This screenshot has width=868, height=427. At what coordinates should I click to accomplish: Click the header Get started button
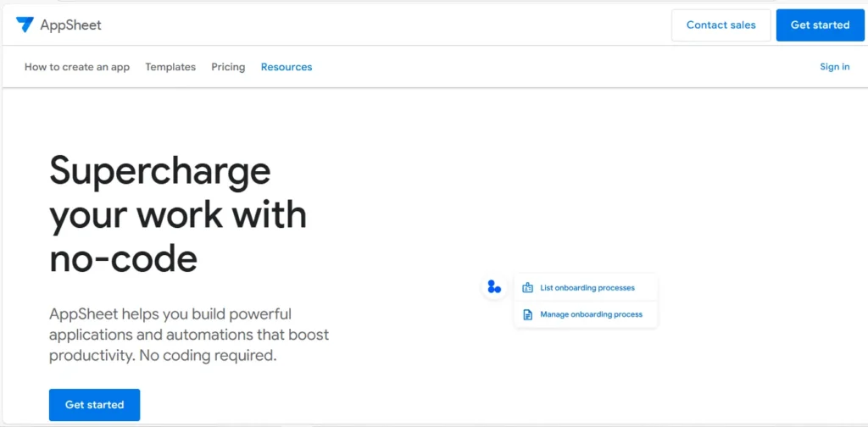pos(820,25)
